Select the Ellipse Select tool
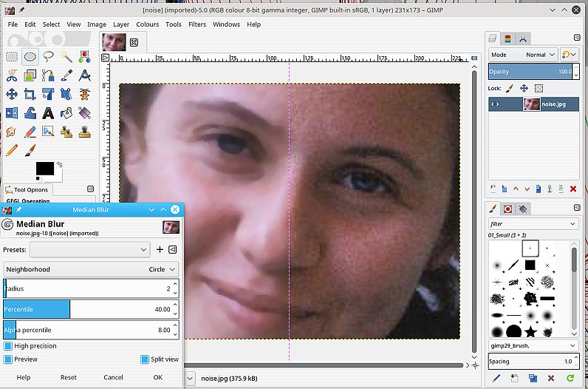The image size is (588, 389). coord(30,57)
